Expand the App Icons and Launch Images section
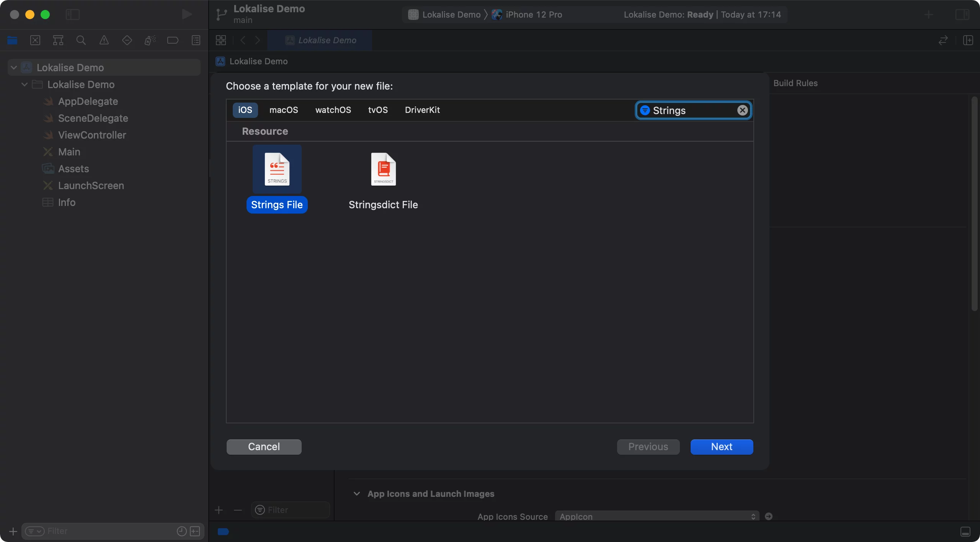 pyautogui.click(x=356, y=494)
